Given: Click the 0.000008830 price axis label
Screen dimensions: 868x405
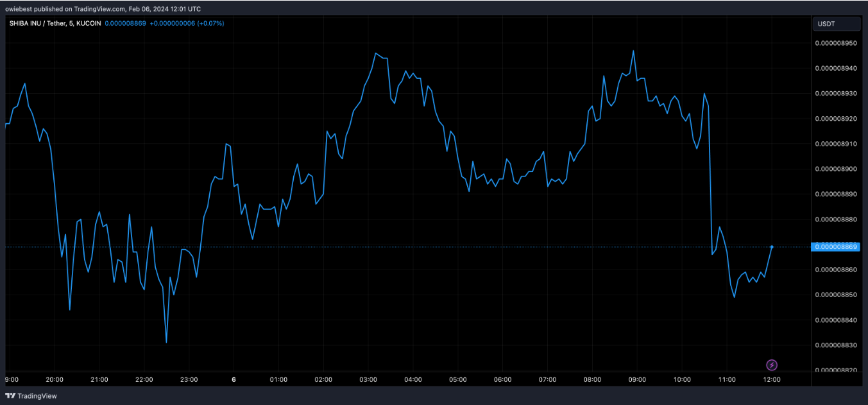Looking at the screenshot, I should (835, 345).
